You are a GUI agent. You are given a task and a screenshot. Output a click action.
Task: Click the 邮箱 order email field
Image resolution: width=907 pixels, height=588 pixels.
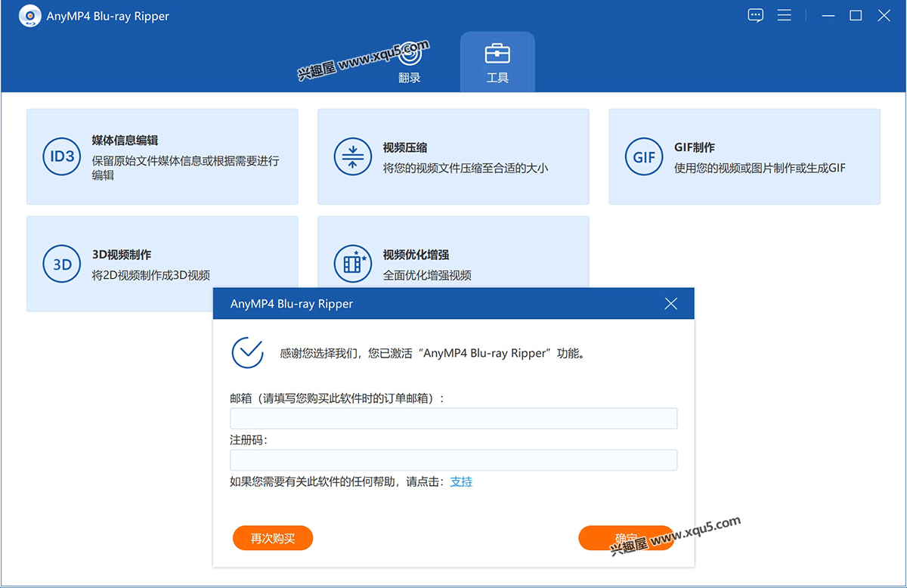453,419
